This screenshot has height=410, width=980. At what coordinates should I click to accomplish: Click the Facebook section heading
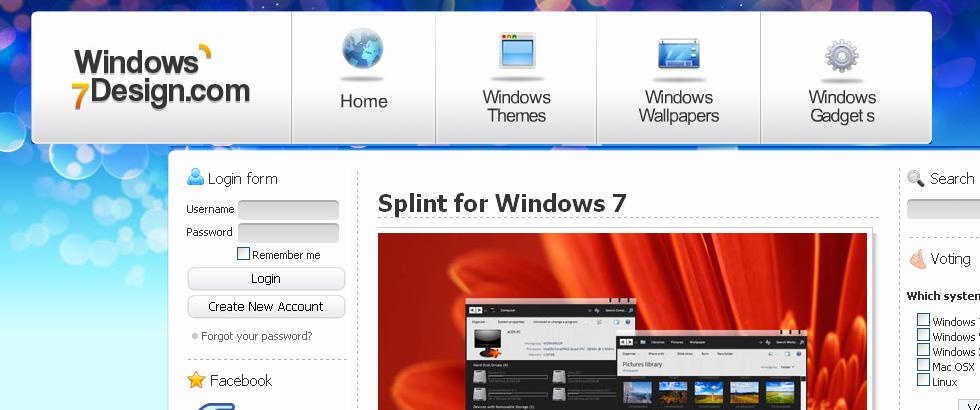pos(241,381)
